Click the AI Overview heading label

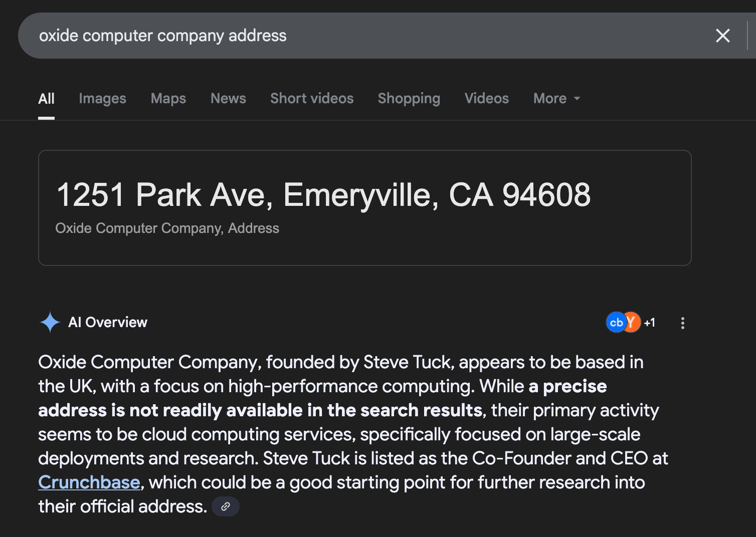[x=108, y=322]
